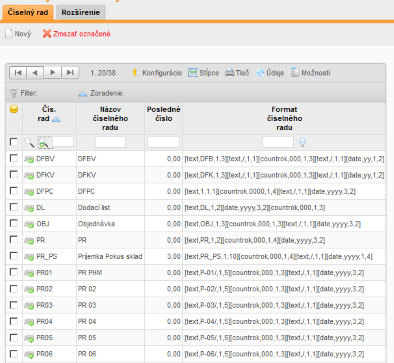Open the PR06 row edit icon
This screenshot has width=394, height=363.
(29, 355)
